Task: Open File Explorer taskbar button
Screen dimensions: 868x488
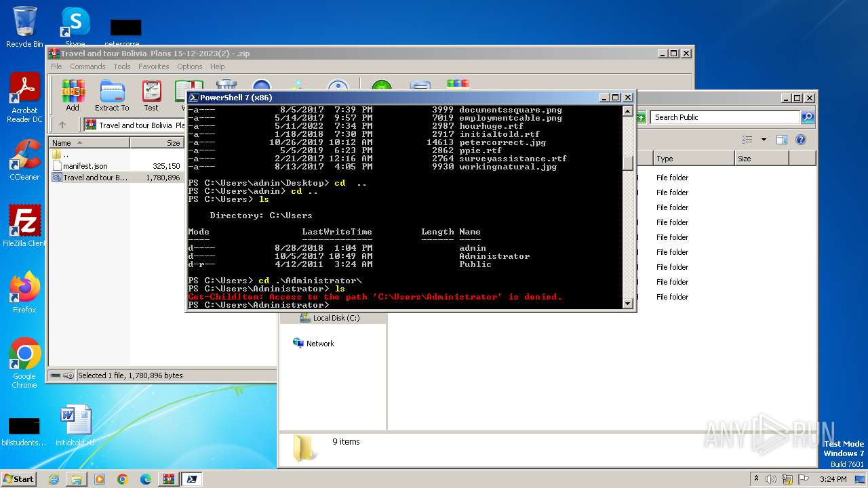Action: [77, 479]
